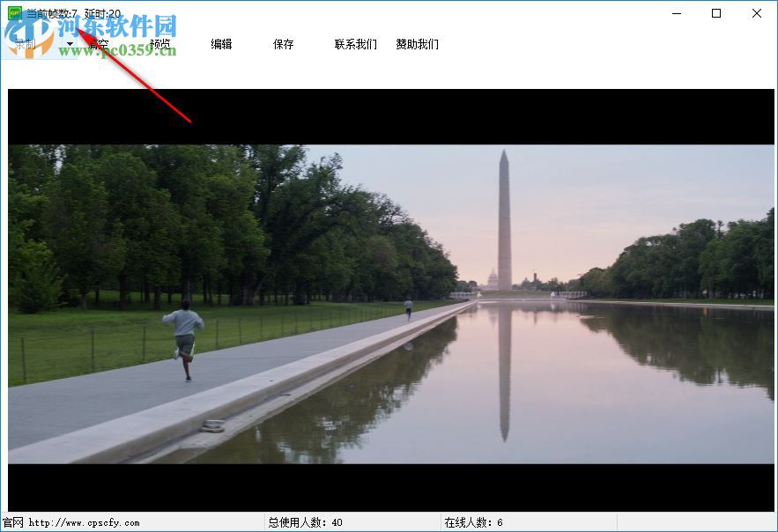Save the GIF using 保存
Screen dimensions: 778x532
(282, 43)
